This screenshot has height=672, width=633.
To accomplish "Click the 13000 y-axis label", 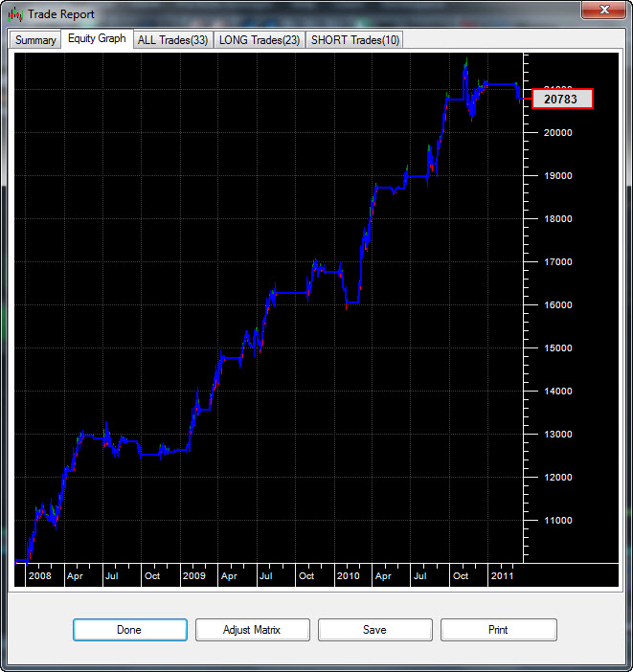I will click(x=557, y=435).
